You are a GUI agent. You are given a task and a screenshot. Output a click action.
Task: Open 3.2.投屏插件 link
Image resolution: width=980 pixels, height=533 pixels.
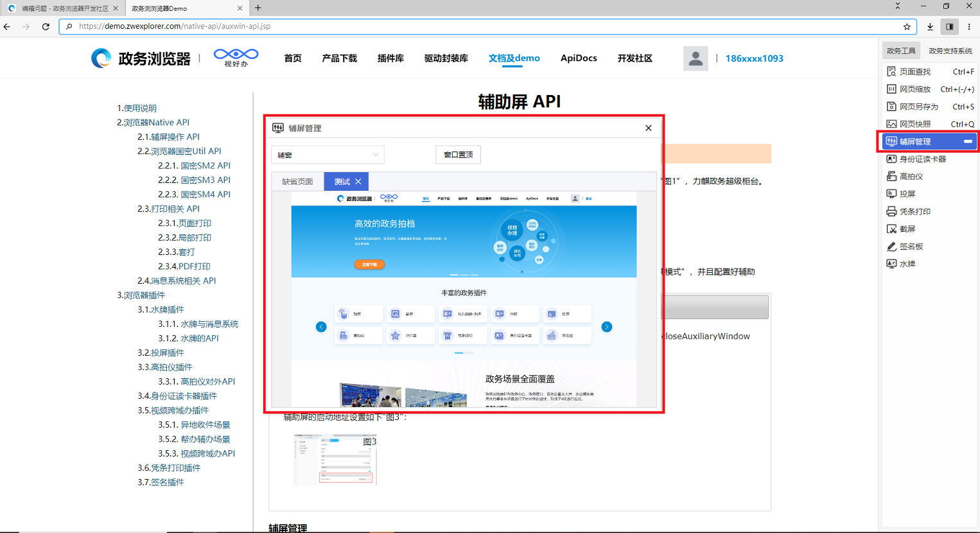click(161, 353)
